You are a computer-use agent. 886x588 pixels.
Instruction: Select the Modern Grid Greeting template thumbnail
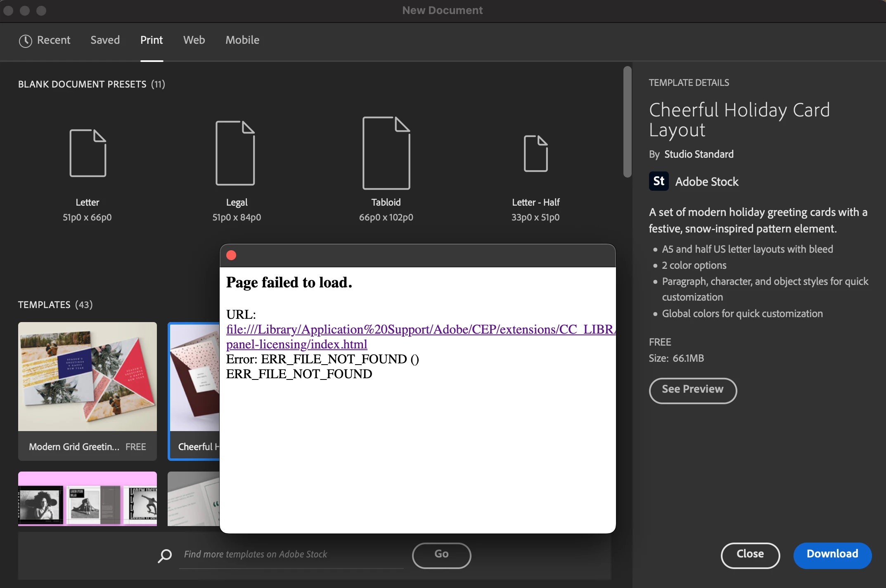(x=88, y=377)
